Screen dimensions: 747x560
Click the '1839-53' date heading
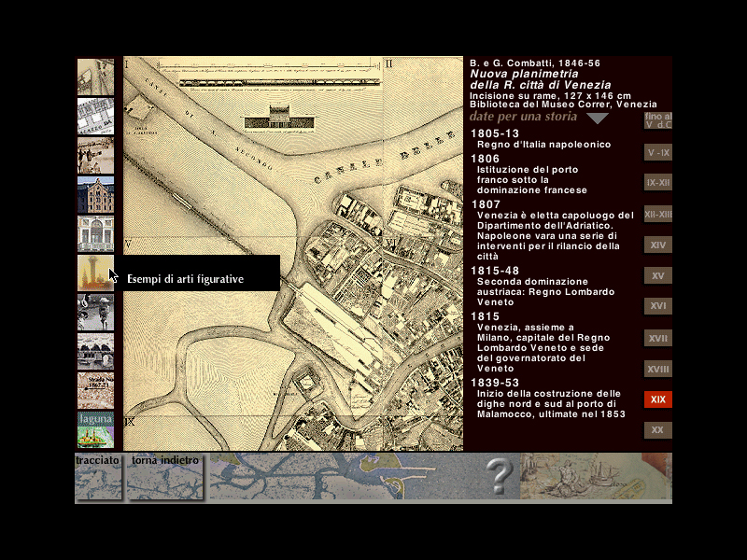pyautogui.click(x=495, y=383)
